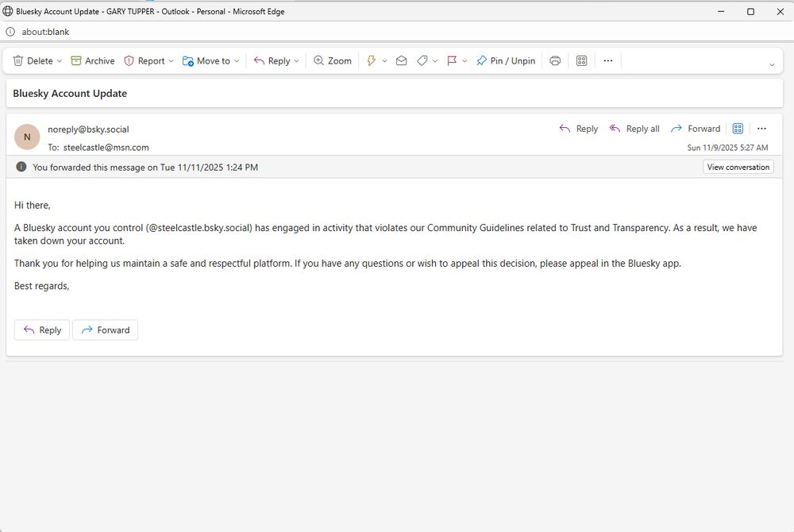Image resolution: width=794 pixels, height=532 pixels.
Task: Click recipient steelcastle@msn.com
Action: (x=106, y=148)
